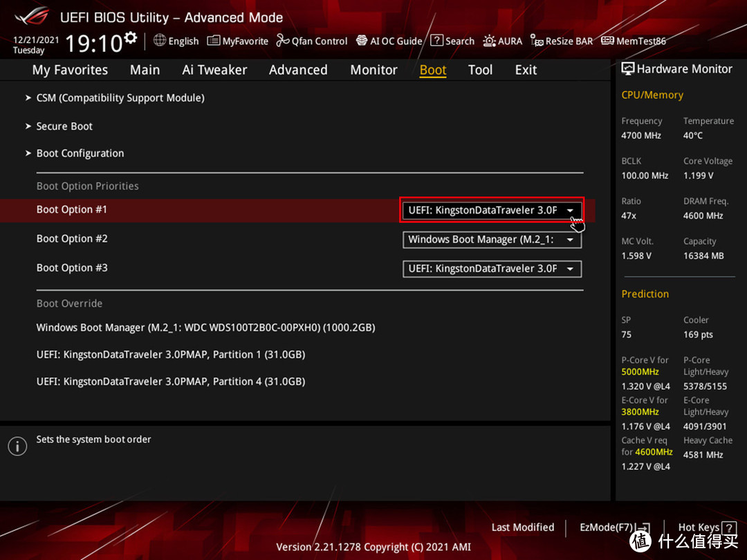
Task: Open Exit tab
Action: coord(526,70)
